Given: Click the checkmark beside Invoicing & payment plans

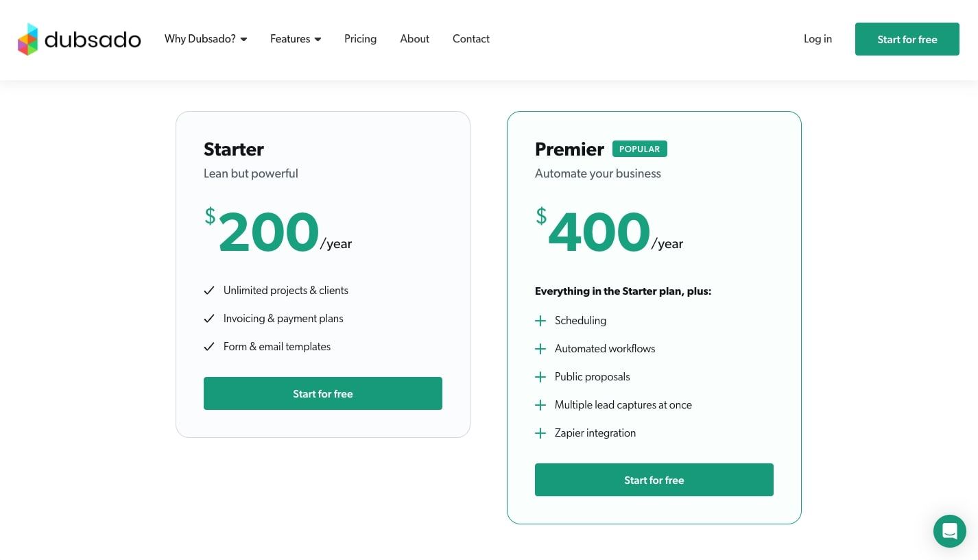Looking at the screenshot, I should pos(209,319).
